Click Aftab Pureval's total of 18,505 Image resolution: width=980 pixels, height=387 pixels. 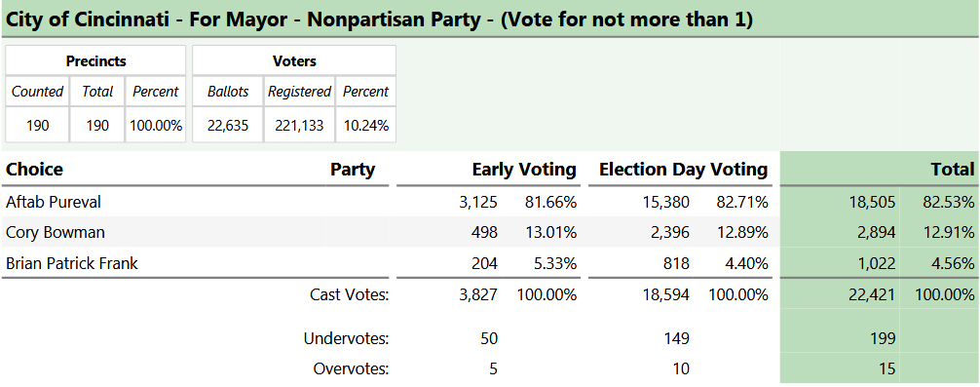point(872,202)
